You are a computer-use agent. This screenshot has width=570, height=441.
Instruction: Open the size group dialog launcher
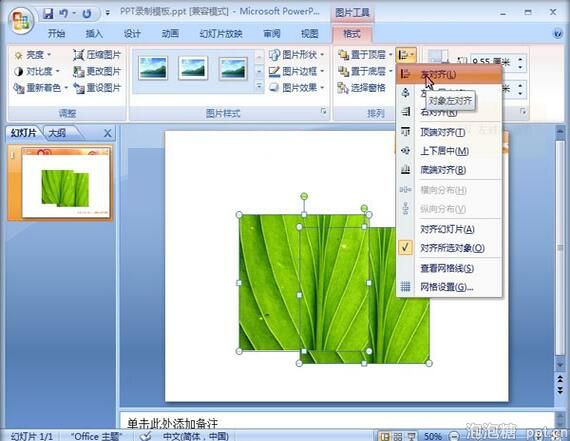523,112
